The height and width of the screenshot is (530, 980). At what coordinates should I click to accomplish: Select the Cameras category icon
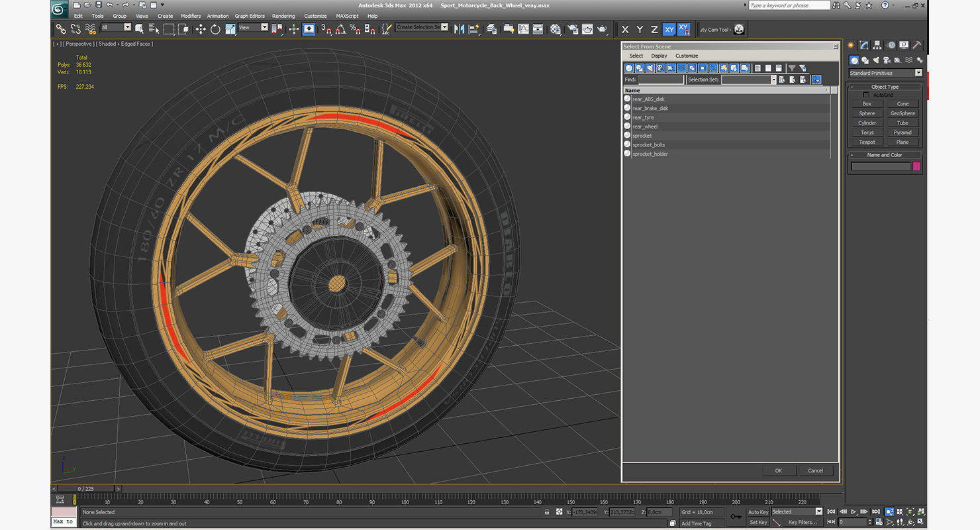tap(887, 60)
